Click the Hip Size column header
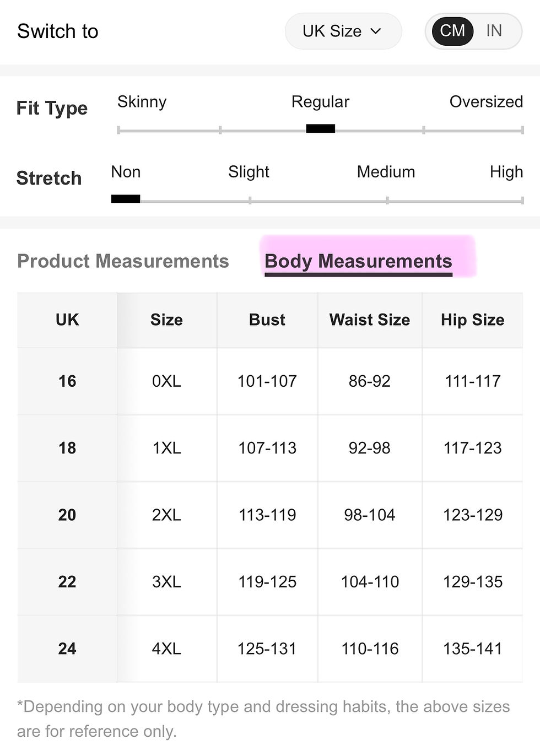 click(473, 320)
